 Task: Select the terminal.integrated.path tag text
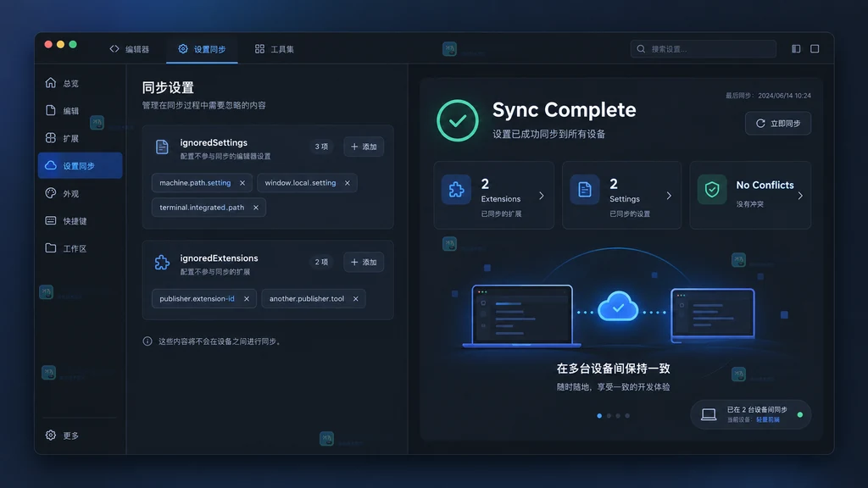202,208
